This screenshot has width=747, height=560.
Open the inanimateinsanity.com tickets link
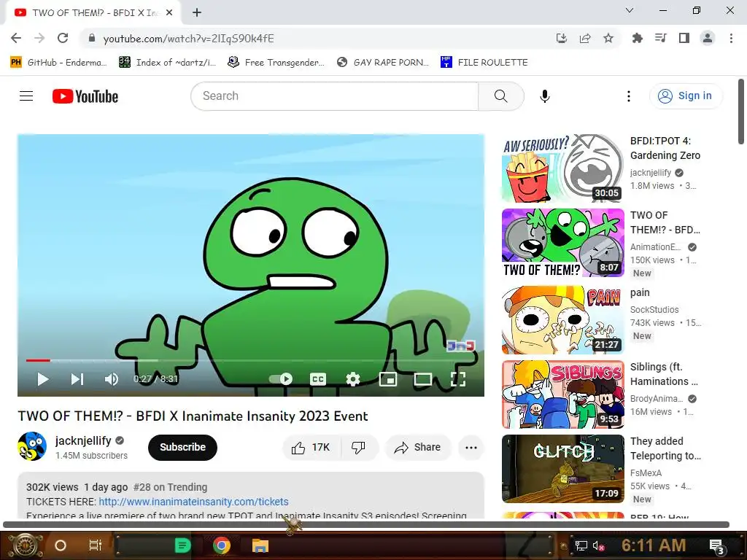tap(193, 502)
